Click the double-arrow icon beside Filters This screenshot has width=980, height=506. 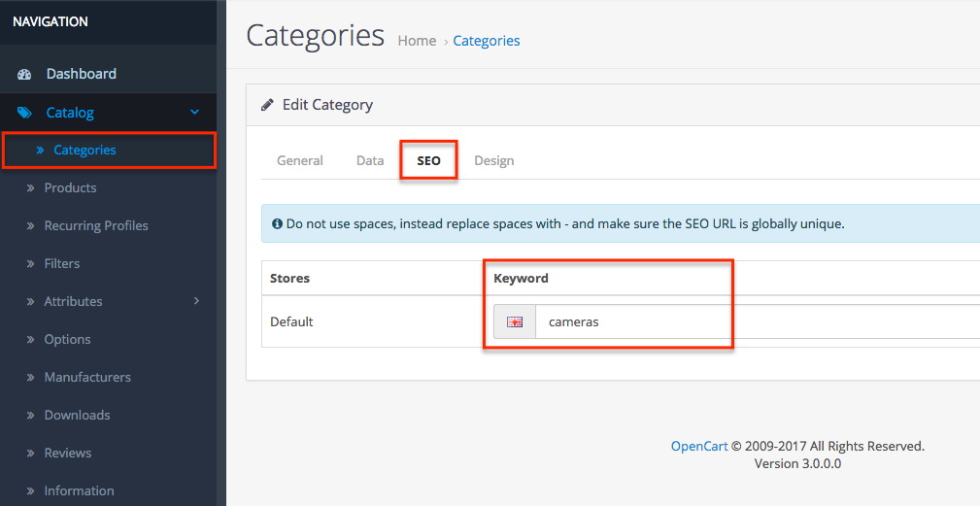click(30, 263)
